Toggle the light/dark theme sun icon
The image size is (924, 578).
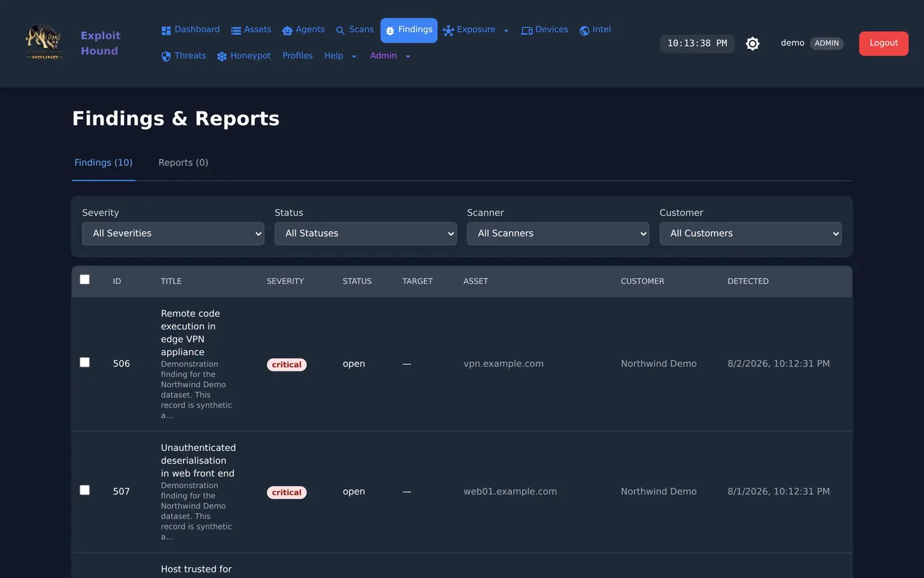[x=752, y=43]
